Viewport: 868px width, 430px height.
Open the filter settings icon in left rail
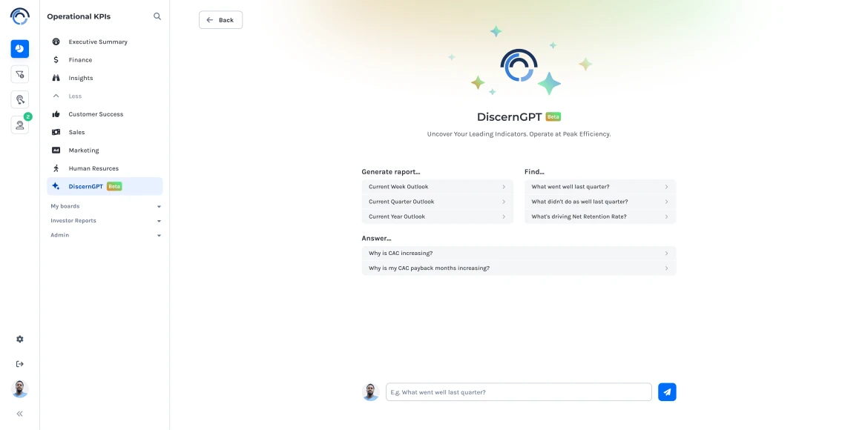coord(20,74)
